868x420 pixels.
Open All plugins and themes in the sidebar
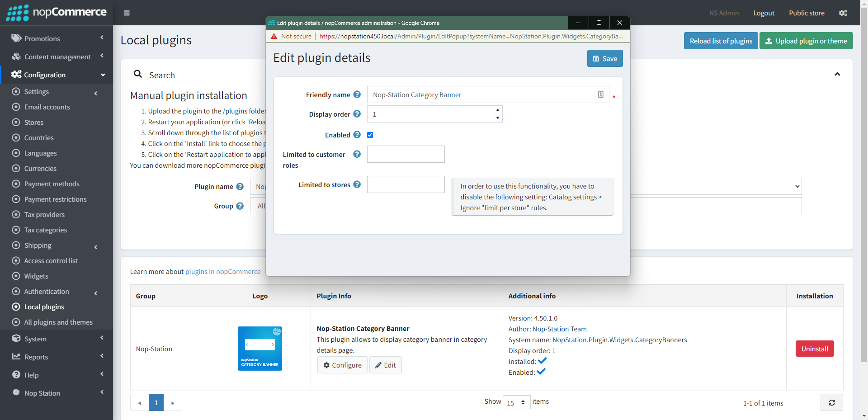[58, 322]
